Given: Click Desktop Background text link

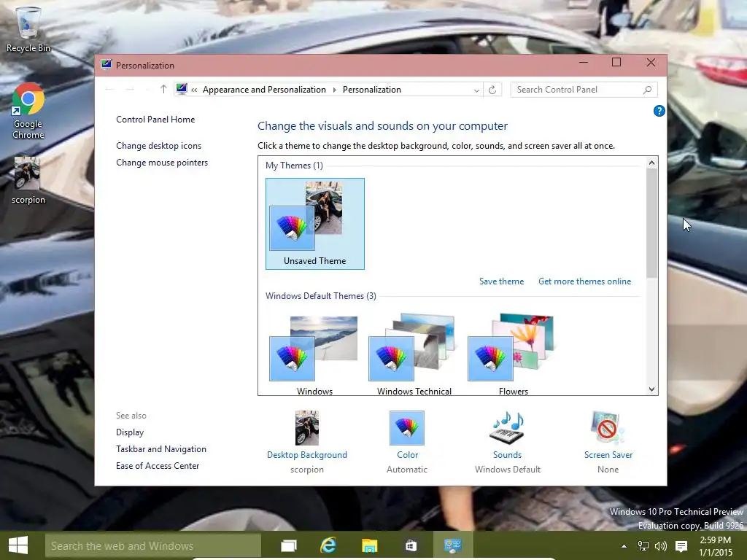Looking at the screenshot, I should (307, 455).
